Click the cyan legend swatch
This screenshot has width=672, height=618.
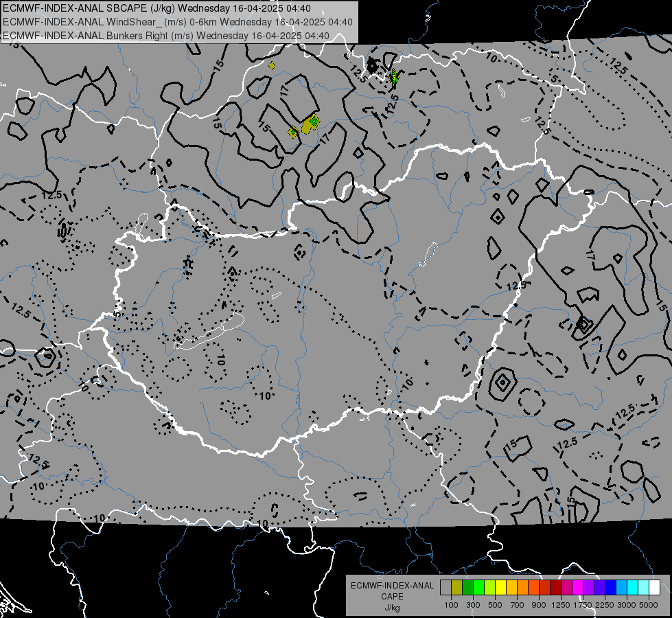click(x=633, y=588)
